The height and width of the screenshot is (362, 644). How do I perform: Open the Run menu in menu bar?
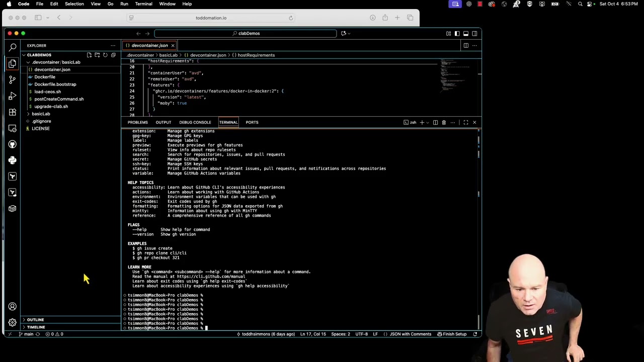pyautogui.click(x=124, y=4)
